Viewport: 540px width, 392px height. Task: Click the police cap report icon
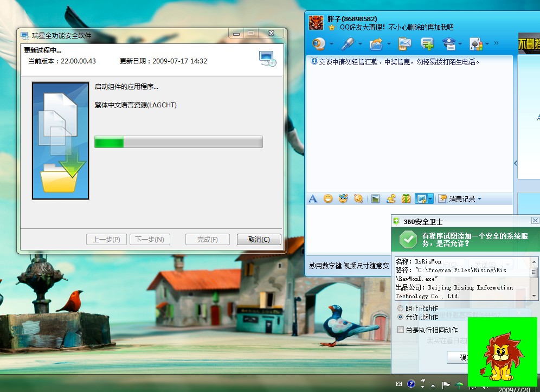click(x=449, y=44)
